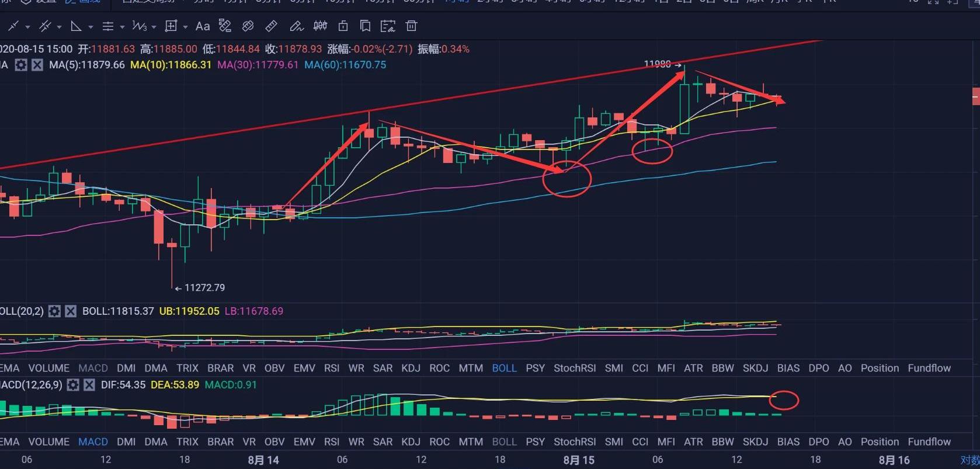Screen dimensions: 980x469
Task: Select the text annotation tool (Aa)
Action: 202,26
